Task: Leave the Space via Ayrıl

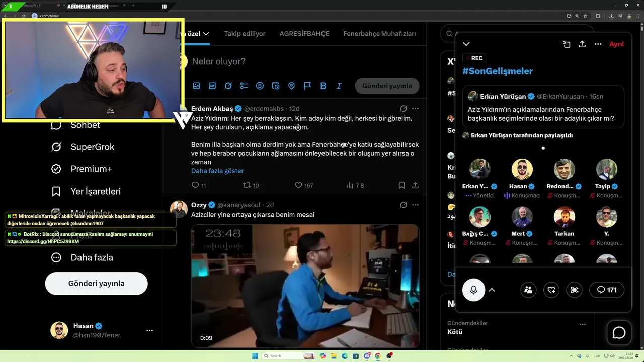Action: click(616, 44)
